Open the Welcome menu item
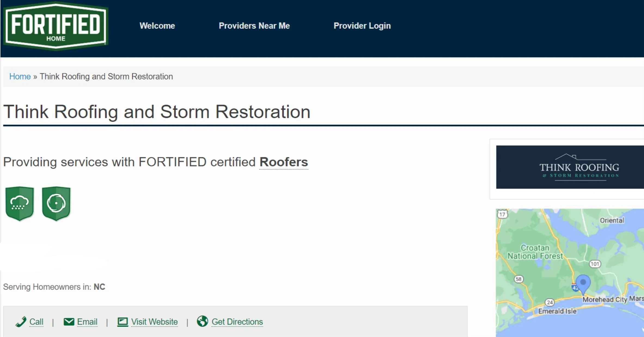The image size is (644, 337). [x=157, y=26]
